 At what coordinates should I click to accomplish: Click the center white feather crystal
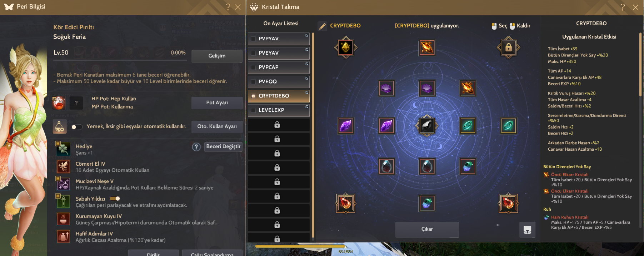(x=427, y=126)
